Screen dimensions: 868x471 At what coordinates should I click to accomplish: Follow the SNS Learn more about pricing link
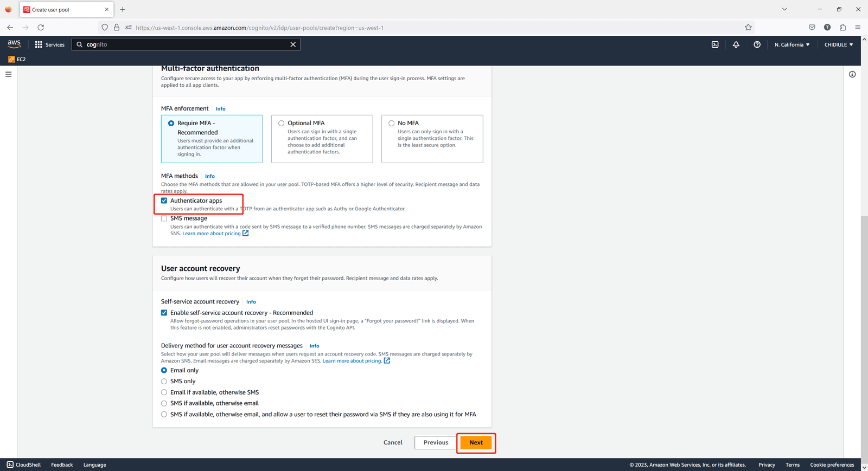(211, 234)
